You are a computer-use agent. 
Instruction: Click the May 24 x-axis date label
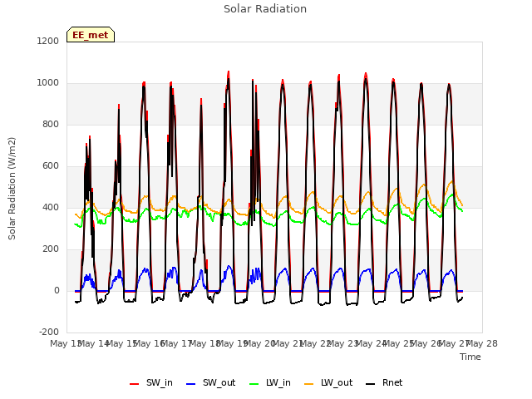click(x=372, y=343)
